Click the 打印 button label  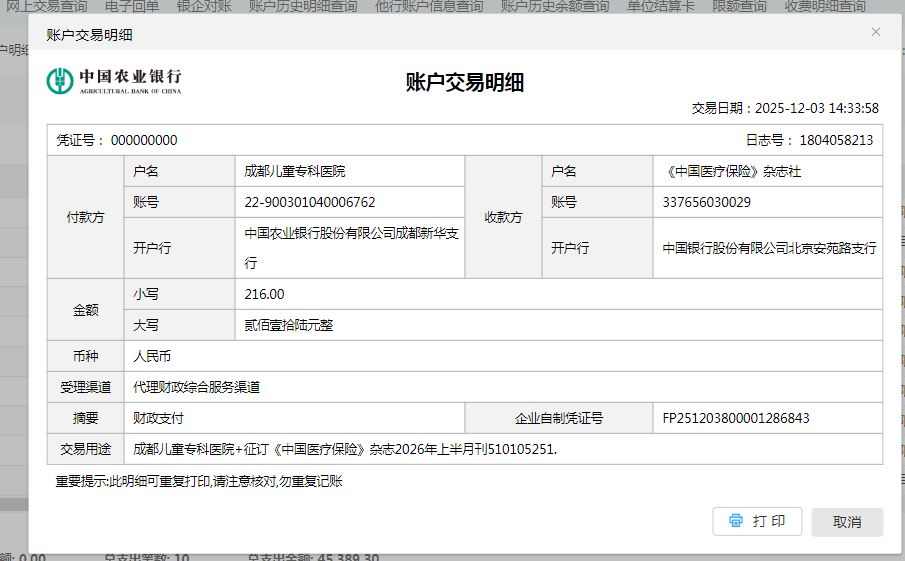768,521
